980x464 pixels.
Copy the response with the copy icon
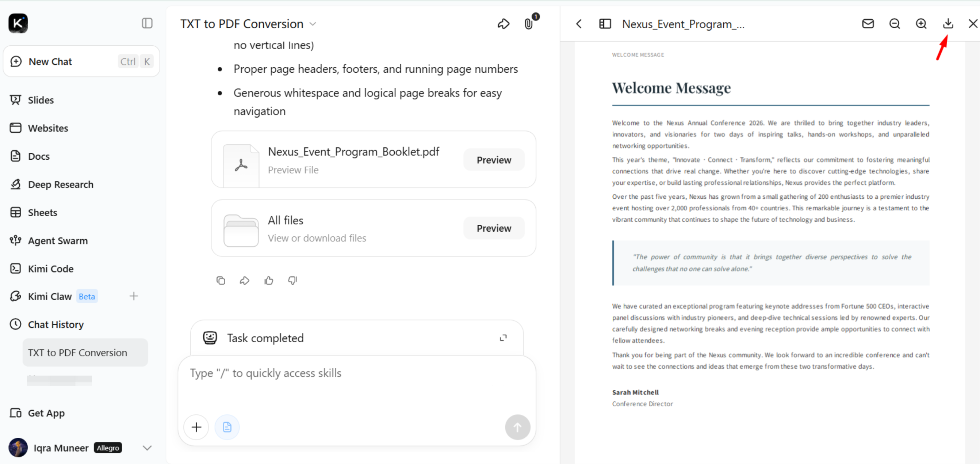pyautogui.click(x=221, y=281)
